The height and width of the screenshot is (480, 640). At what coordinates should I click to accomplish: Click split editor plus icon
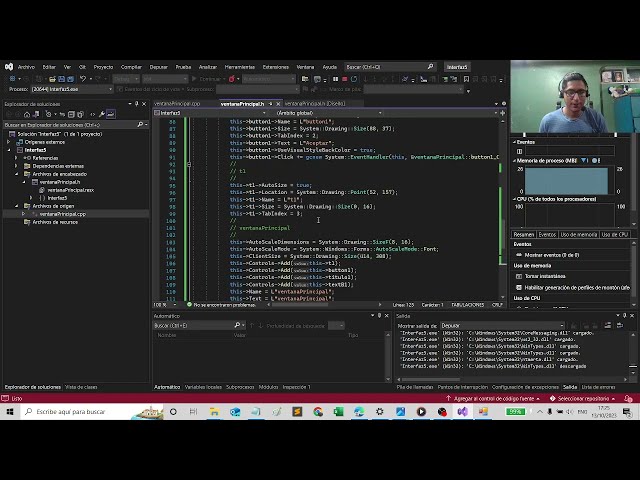[503, 113]
